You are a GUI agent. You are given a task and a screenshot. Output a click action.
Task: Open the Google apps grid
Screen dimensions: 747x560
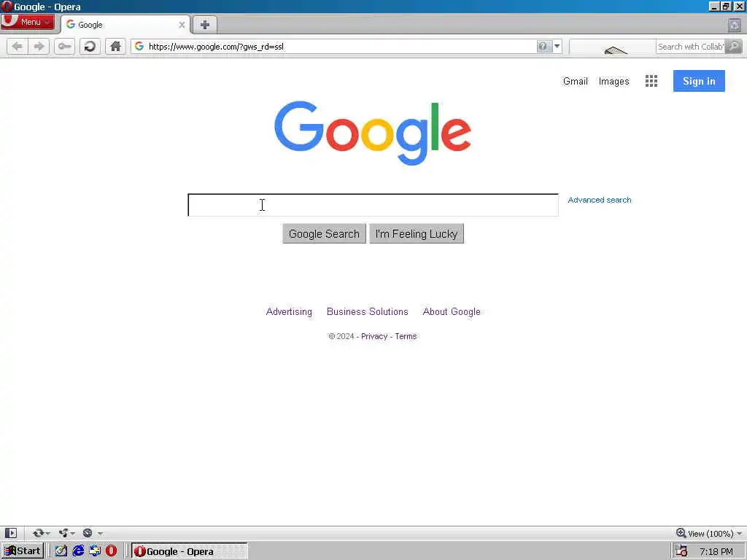click(x=651, y=81)
